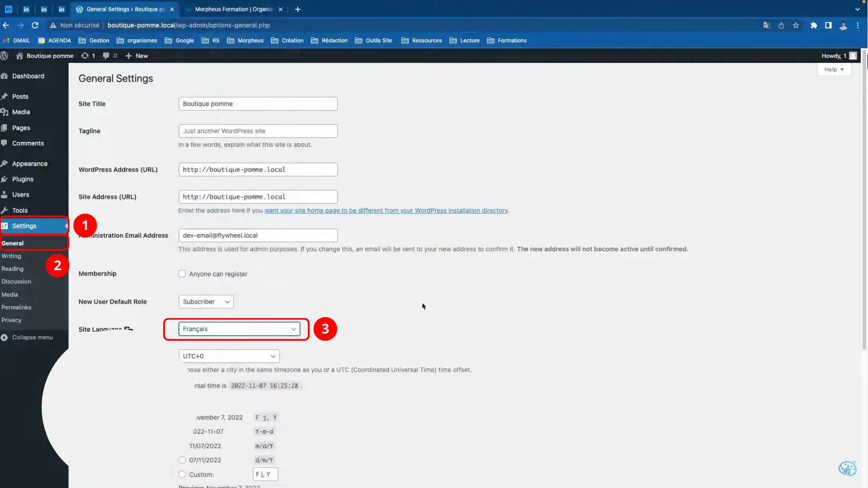Open the Appearance menu in sidebar

[x=29, y=163]
